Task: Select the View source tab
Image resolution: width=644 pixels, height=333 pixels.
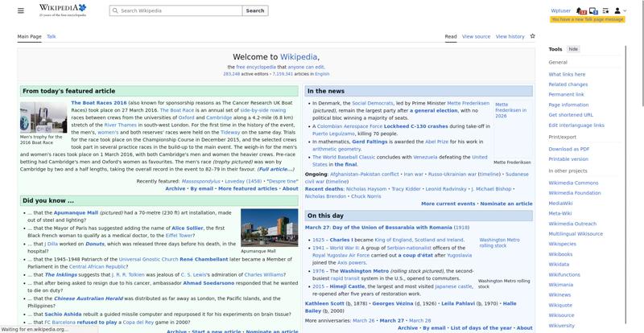Action: 476,36
